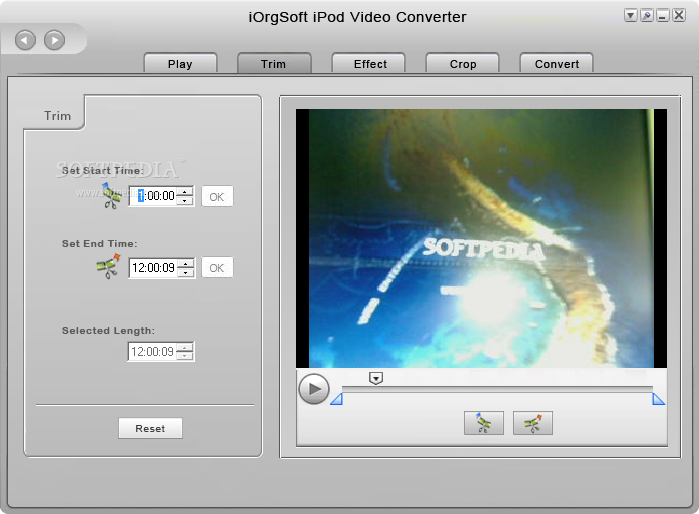Click the title bar key icon
This screenshot has height=514, width=699.
647,16
